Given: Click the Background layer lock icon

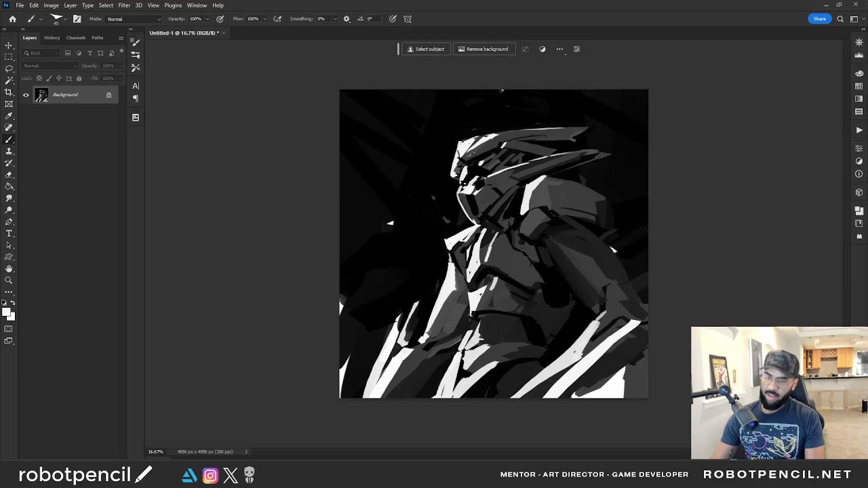Looking at the screenshot, I should coord(108,95).
